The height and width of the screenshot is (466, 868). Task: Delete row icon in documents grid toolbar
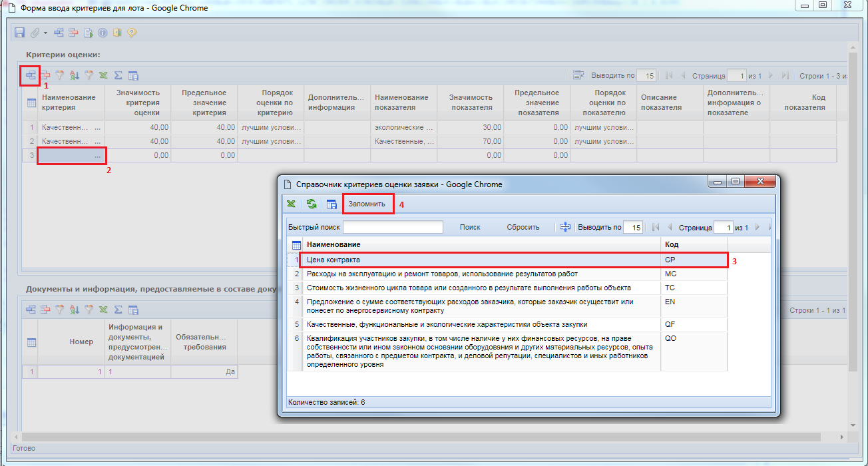point(45,310)
